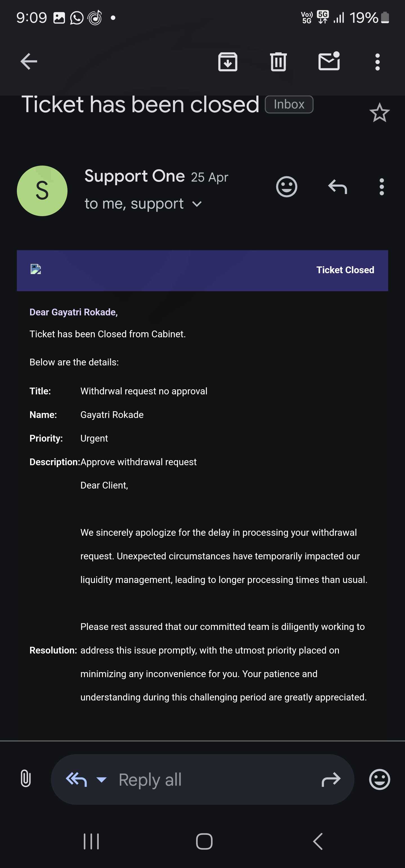This screenshot has width=405, height=868.
Task: Open the top bar three-dot overflow menu
Action: click(377, 62)
